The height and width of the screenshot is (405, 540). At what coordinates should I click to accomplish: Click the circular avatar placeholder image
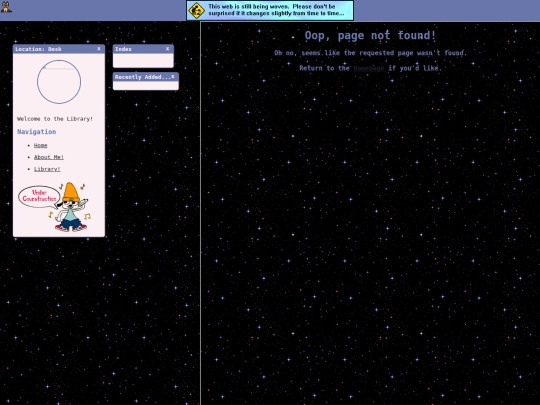tap(59, 82)
